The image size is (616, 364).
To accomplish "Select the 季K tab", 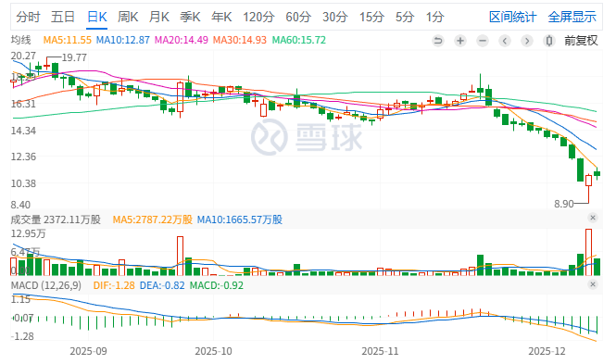I will 190,17.
